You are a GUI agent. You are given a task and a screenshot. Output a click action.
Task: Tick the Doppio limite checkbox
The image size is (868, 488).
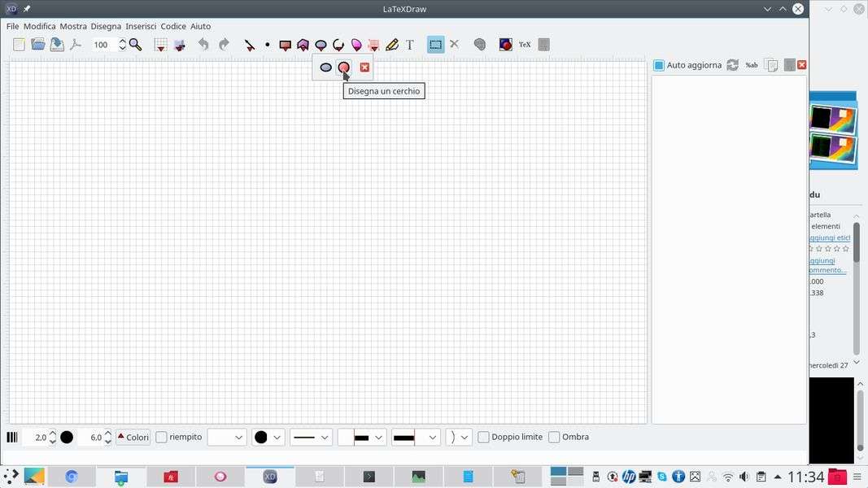(483, 438)
